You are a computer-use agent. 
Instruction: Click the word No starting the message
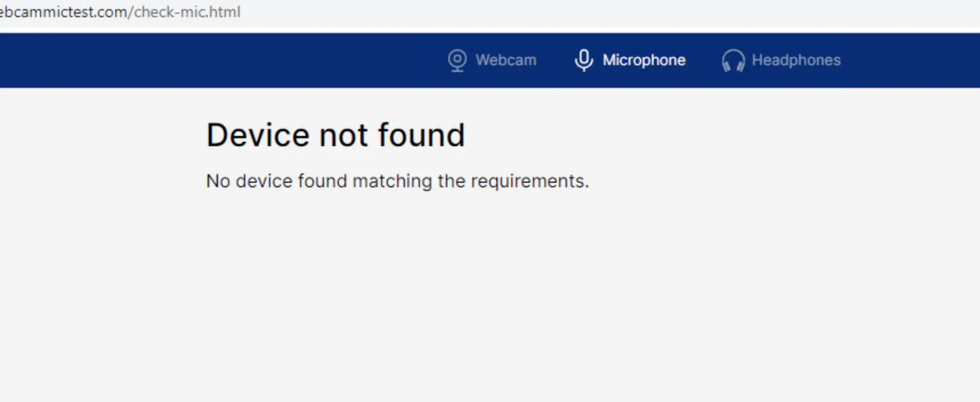click(x=218, y=181)
